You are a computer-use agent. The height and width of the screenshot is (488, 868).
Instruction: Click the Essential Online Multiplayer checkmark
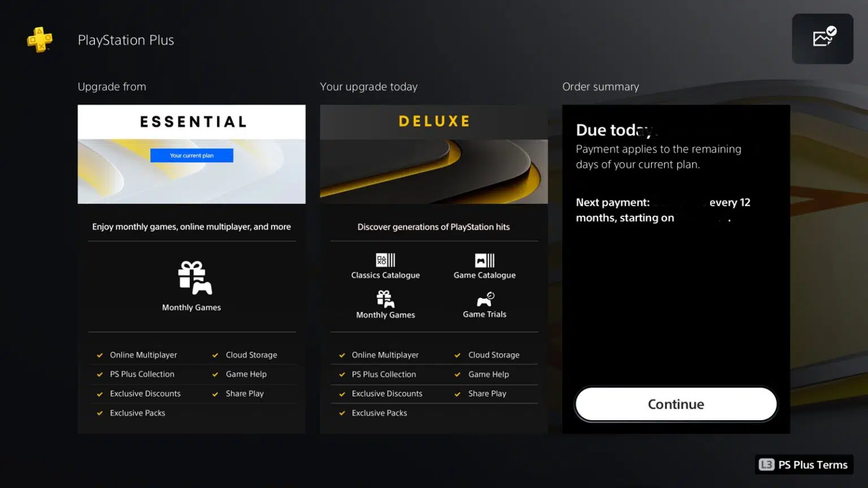click(100, 355)
